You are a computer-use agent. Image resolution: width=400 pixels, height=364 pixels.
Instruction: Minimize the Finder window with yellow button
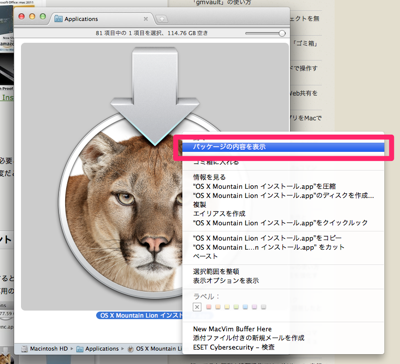click(x=32, y=16)
